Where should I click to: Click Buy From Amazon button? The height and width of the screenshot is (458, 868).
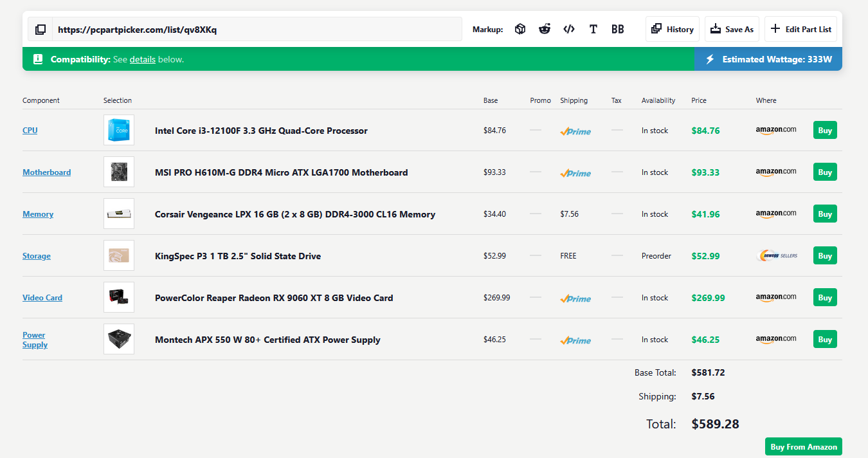(804, 447)
